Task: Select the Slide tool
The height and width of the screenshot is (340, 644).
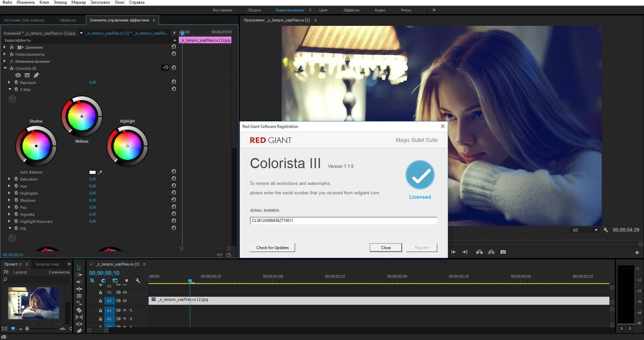Action: pos(79,324)
